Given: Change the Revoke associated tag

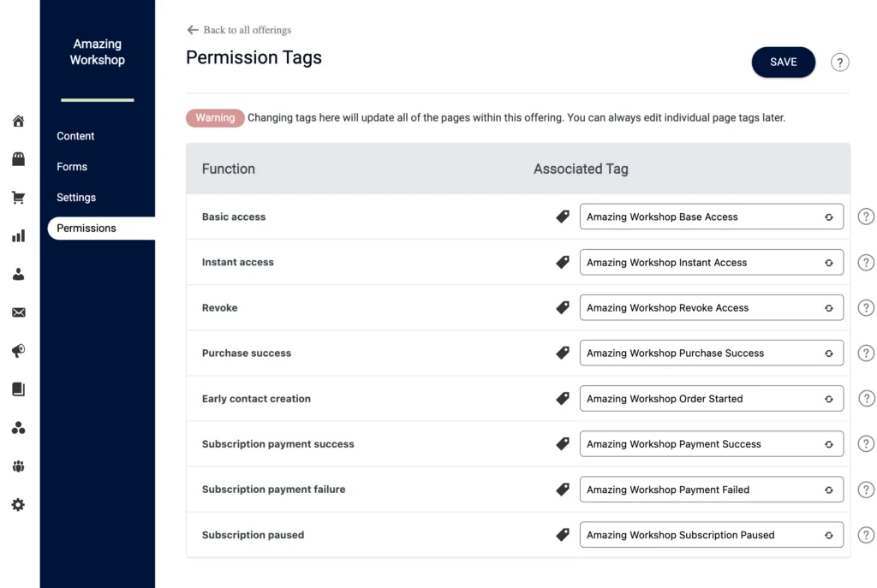Looking at the screenshot, I should pos(712,307).
